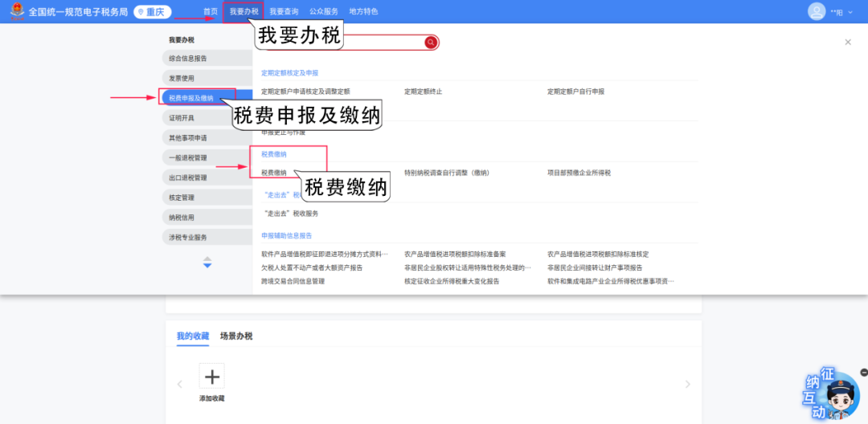This screenshot has width=868, height=424.
Task: Switch to the 场景办税 tab
Action: click(x=236, y=336)
